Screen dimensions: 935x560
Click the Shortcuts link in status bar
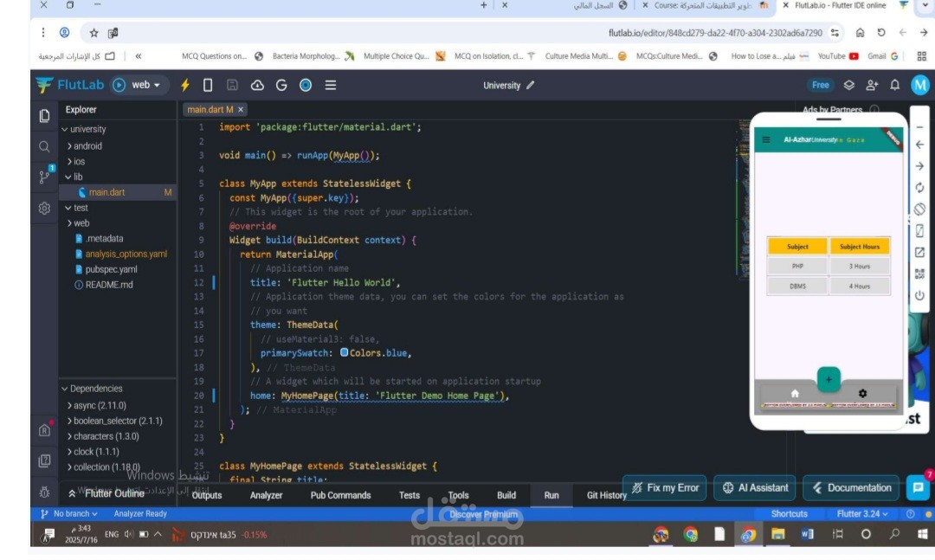789,513
